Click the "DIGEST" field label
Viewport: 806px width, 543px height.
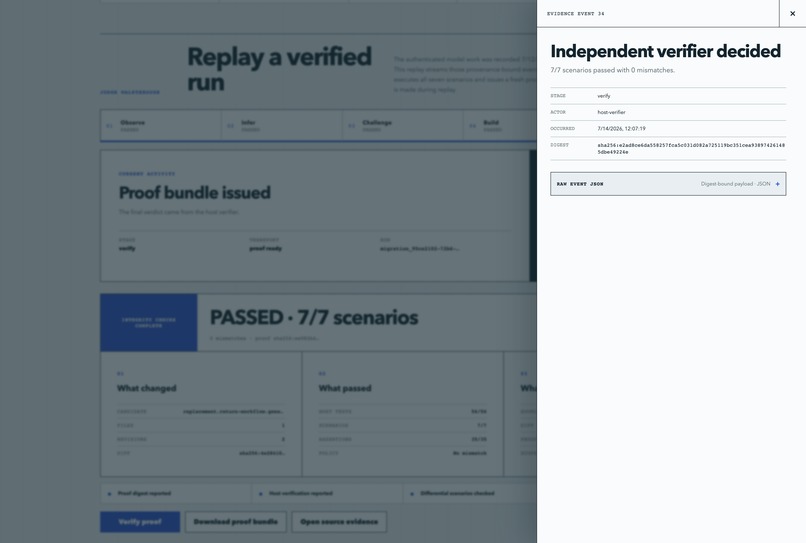pos(559,145)
